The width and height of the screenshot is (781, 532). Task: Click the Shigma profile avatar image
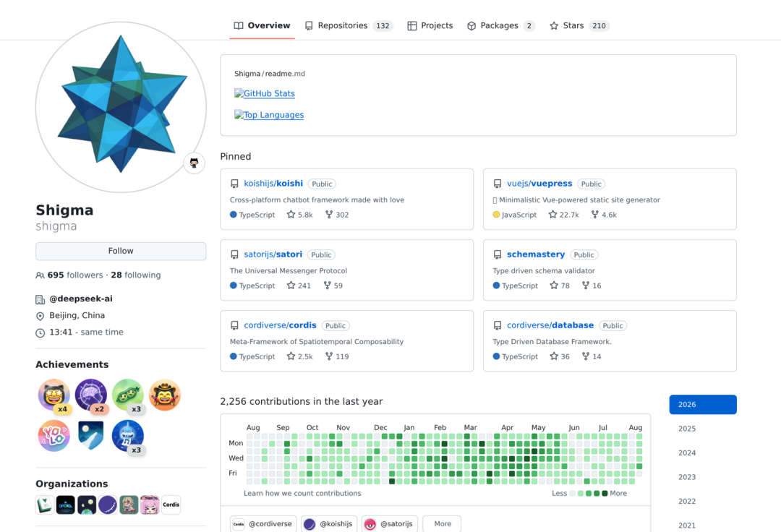coord(121,107)
